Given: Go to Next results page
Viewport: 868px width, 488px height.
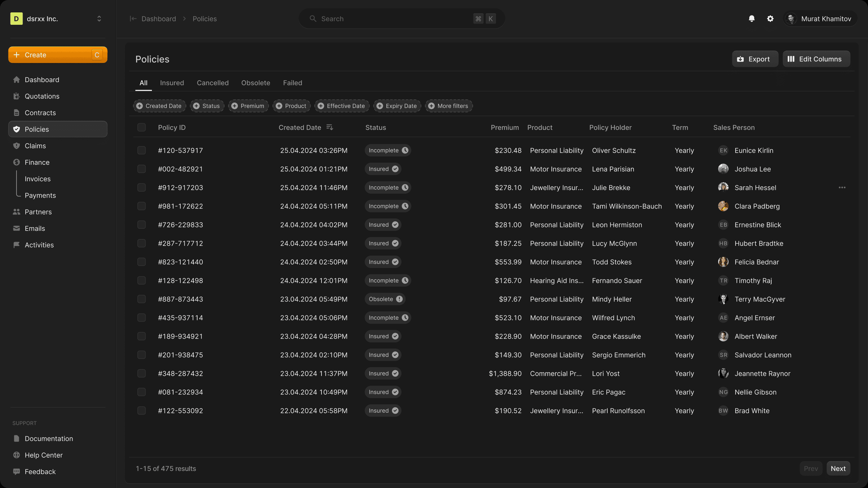Looking at the screenshot, I should click(838, 468).
